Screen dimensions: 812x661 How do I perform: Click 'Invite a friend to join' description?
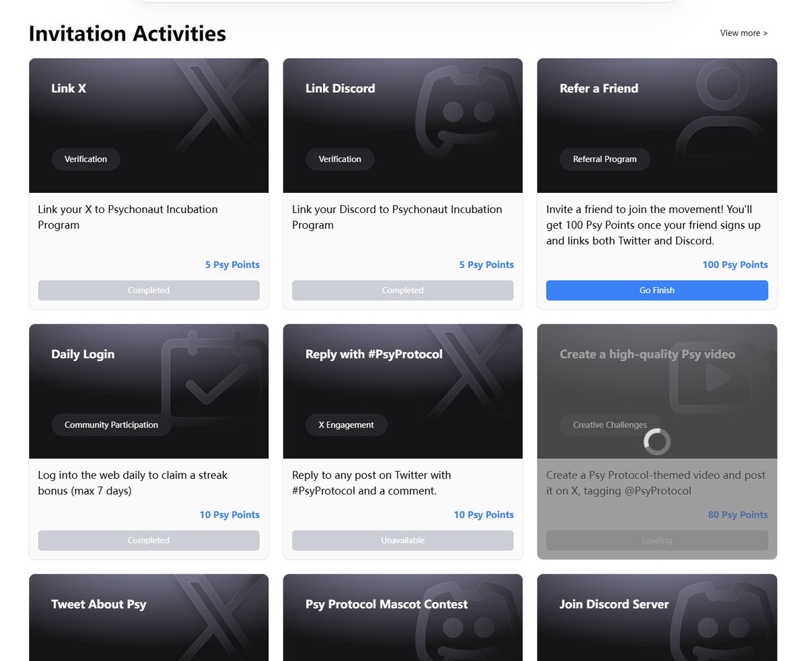pyautogui.click(x=654, y=225)
